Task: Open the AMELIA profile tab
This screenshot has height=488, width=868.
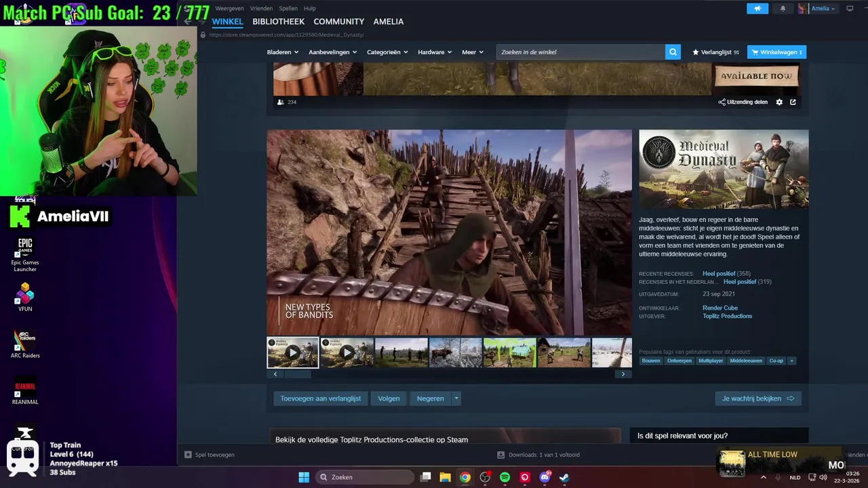Action: [x=389, y=22]
